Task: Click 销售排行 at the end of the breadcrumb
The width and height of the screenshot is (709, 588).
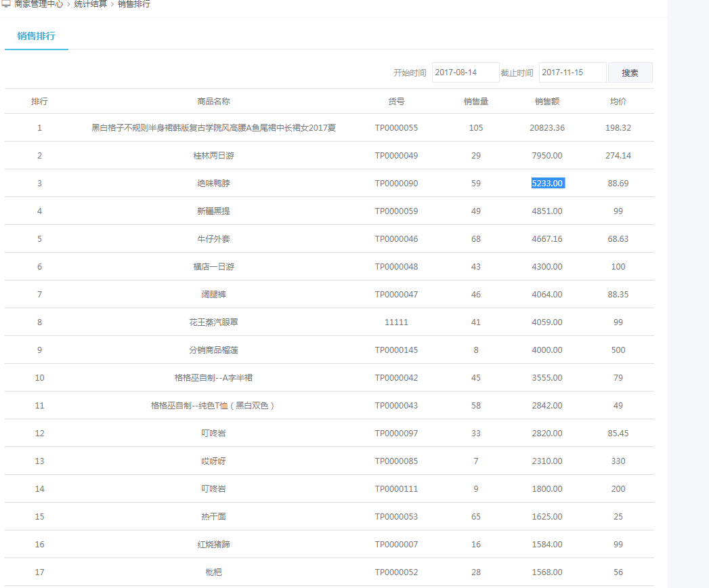Action: pos(134,4)
